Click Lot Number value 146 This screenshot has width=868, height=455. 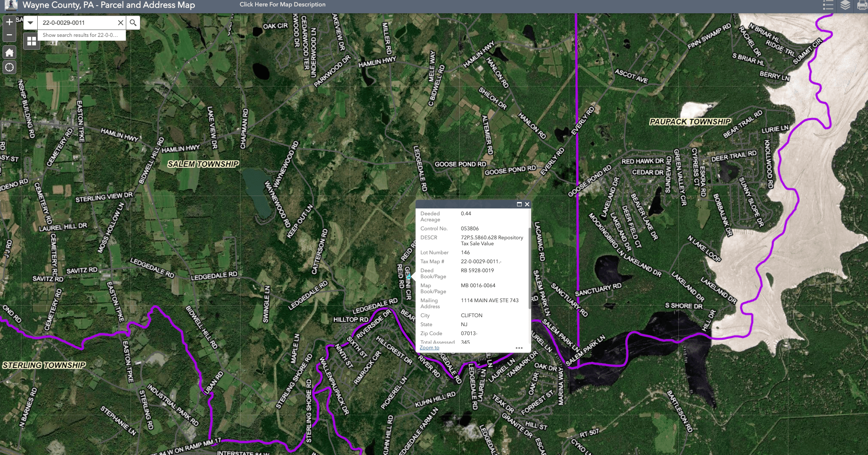pos(465,253)
